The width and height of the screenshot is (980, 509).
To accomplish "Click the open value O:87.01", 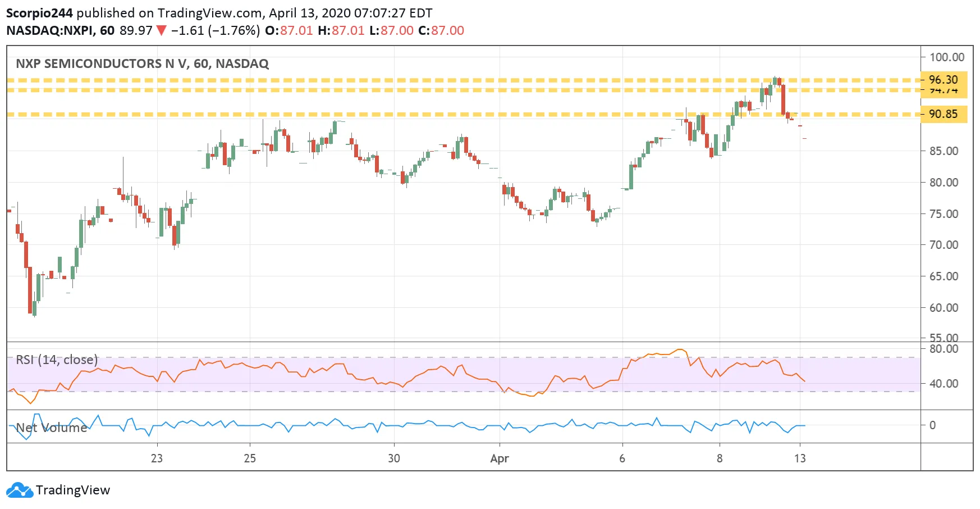I will point(288,30).
